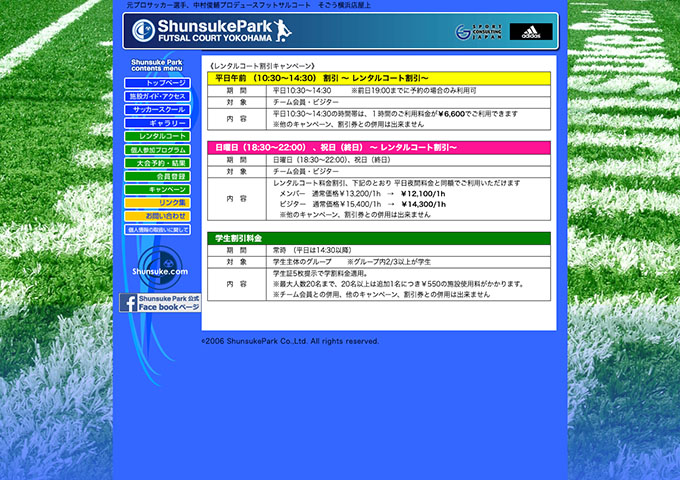680x480 pixels.
Task: Open the Shunsuke.com round emblem link
Action: pos(160,267)
